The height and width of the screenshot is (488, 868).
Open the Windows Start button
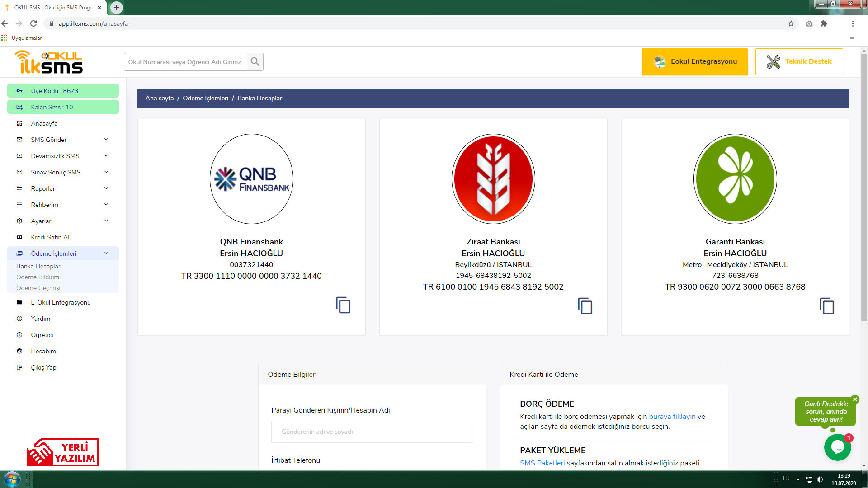tap(12, 479)
